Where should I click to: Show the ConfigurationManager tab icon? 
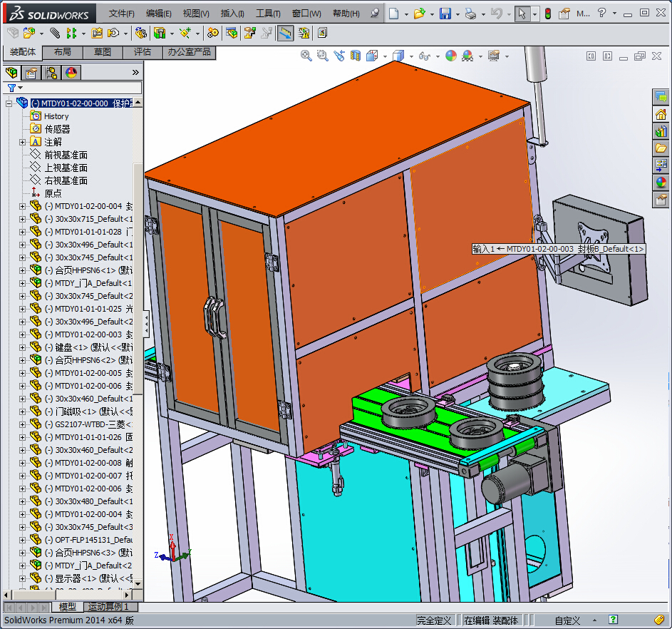pyautogui.click(x=51, y=73)
